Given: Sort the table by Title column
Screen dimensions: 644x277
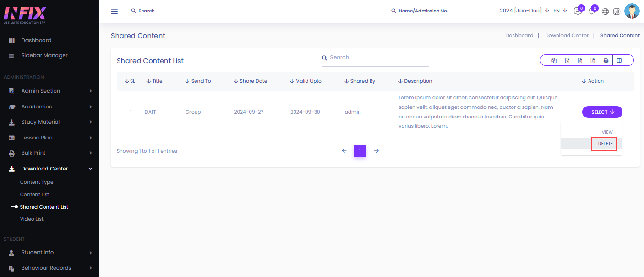Looking at the screenshot, I should [154, 81].
